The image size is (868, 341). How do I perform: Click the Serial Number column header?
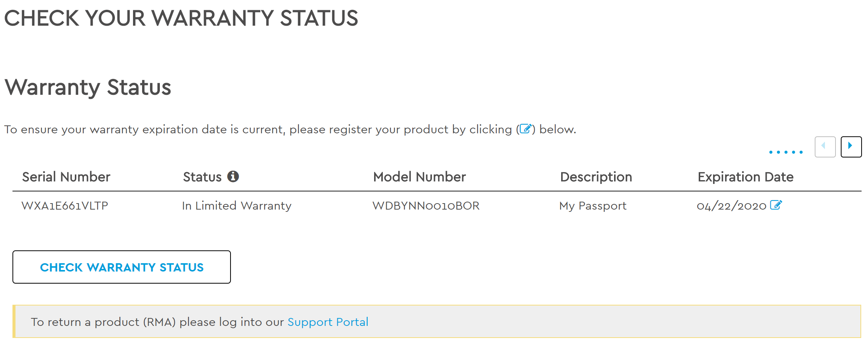point(66,177)
